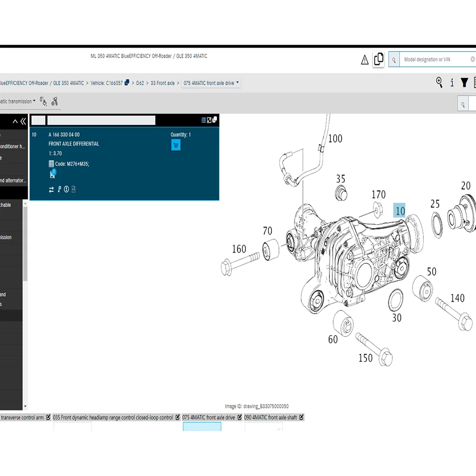Click the 33 Front axle breadcrumb link

pos(163,83)
